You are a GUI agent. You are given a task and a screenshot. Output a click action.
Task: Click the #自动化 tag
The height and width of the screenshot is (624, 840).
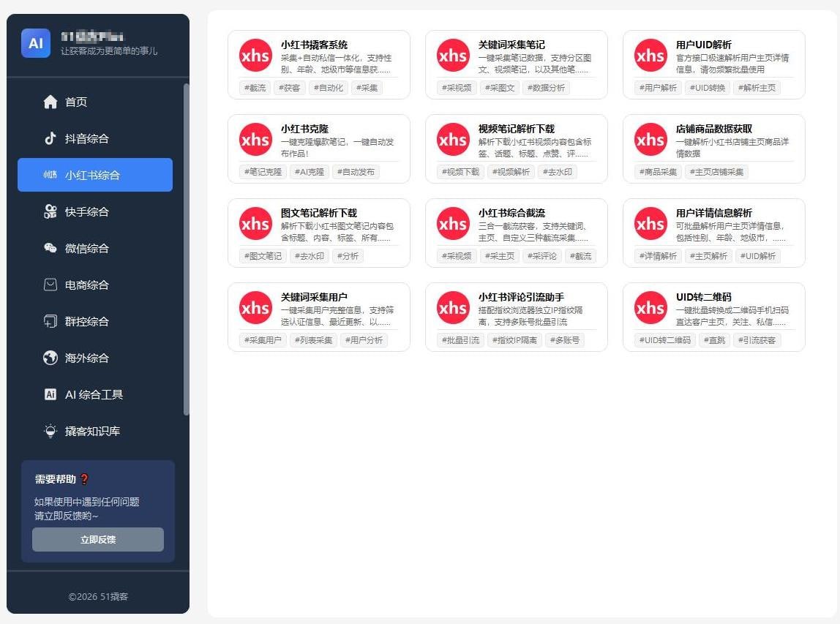tap(329, 88)
